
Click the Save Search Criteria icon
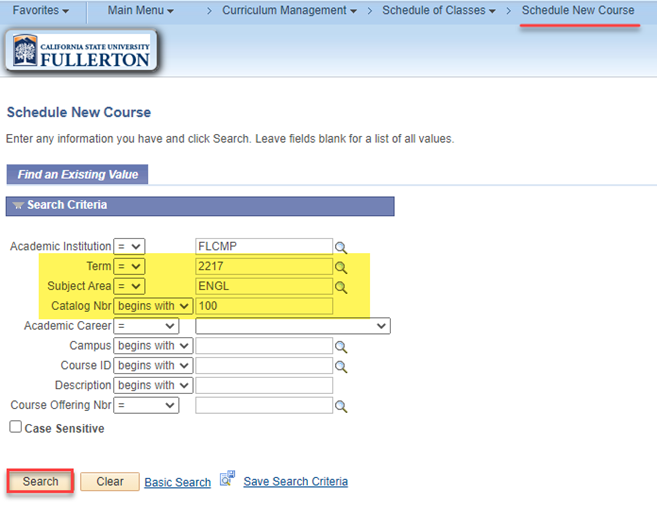[x=227, y=480]
